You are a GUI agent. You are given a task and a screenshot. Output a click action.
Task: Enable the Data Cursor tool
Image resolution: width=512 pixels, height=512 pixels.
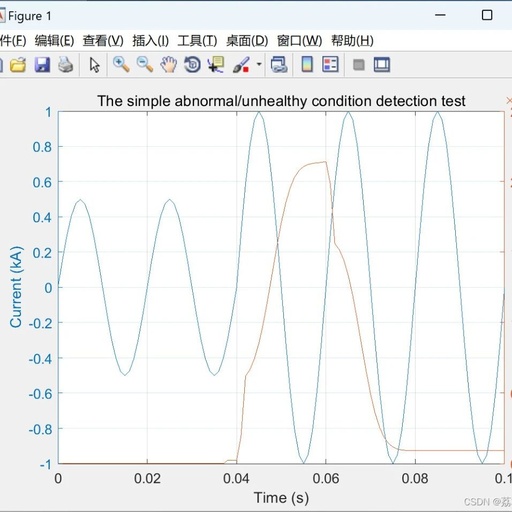(x=216, y=64)
